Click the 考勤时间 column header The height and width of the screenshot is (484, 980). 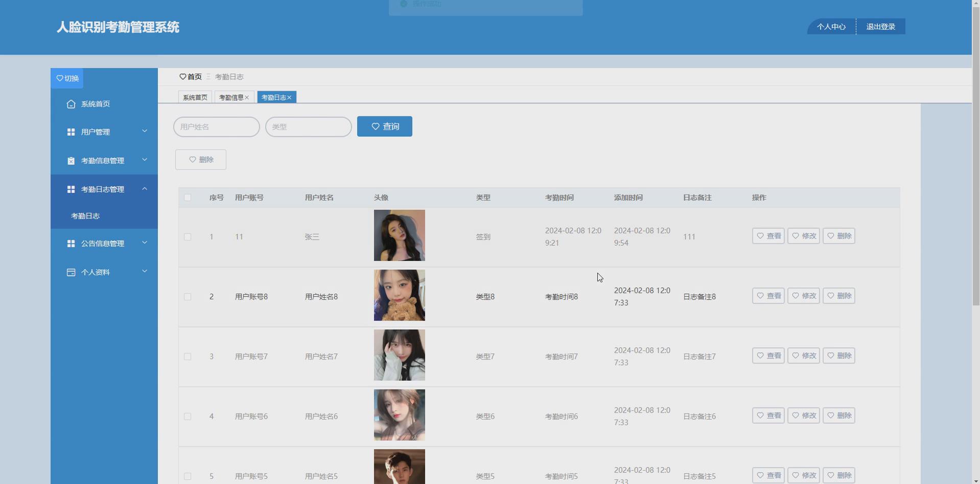559,198
